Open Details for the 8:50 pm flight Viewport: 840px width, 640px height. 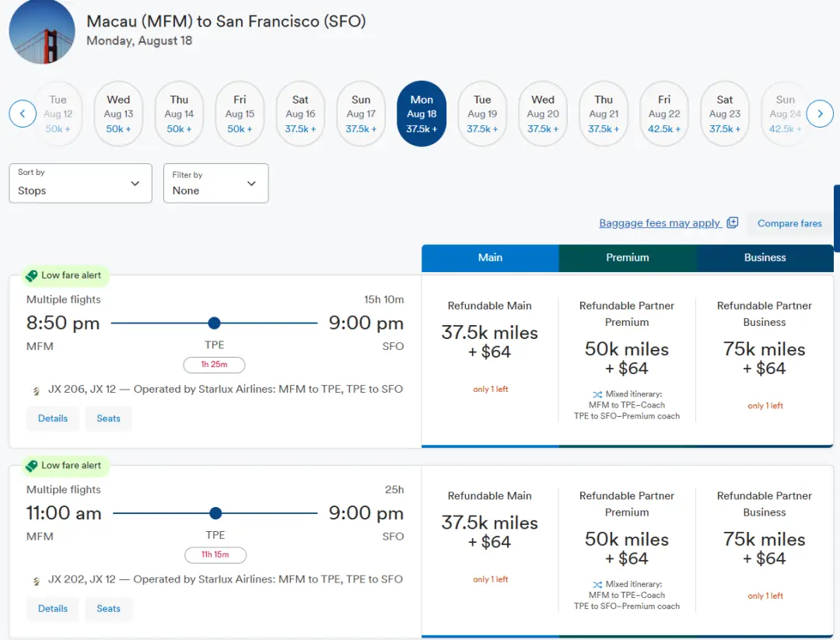tap(53, 418)
